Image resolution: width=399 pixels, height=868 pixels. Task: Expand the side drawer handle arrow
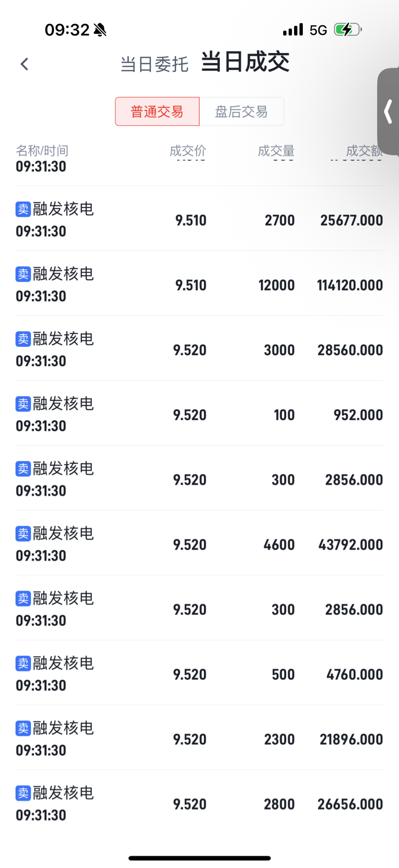388,111
